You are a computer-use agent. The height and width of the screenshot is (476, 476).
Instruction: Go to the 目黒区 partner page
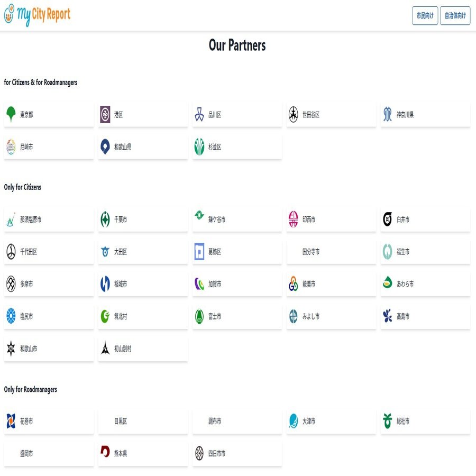143,421
